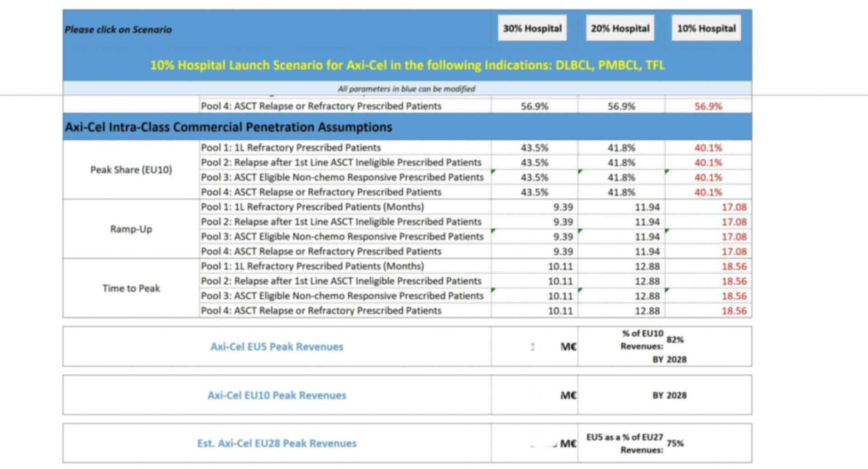
Task: Select the 20% Hospital scenario button
Action: point(620,28)
